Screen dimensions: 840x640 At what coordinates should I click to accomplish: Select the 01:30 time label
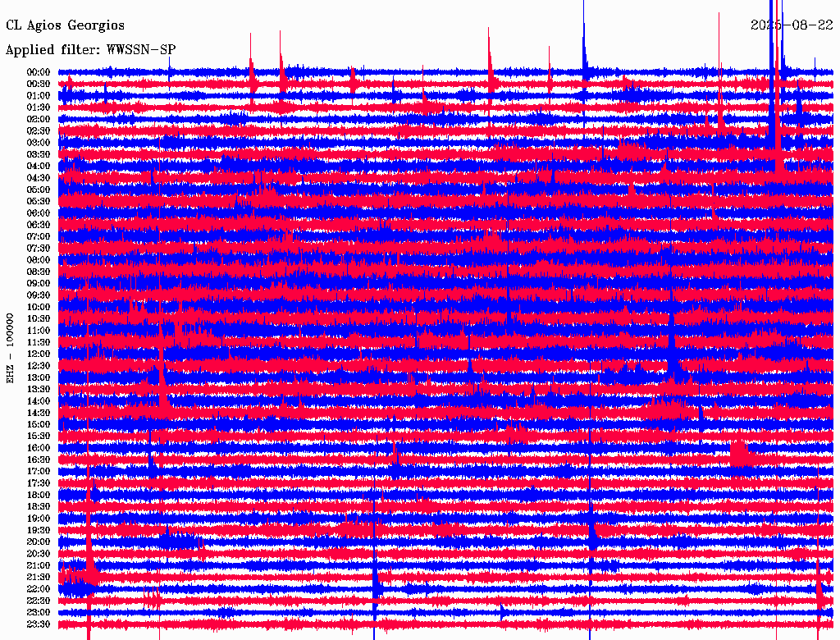click(39, 107)
